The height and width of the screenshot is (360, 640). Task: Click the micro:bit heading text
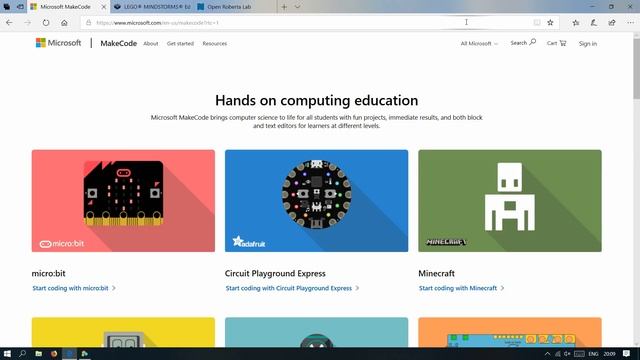(49, 273)
